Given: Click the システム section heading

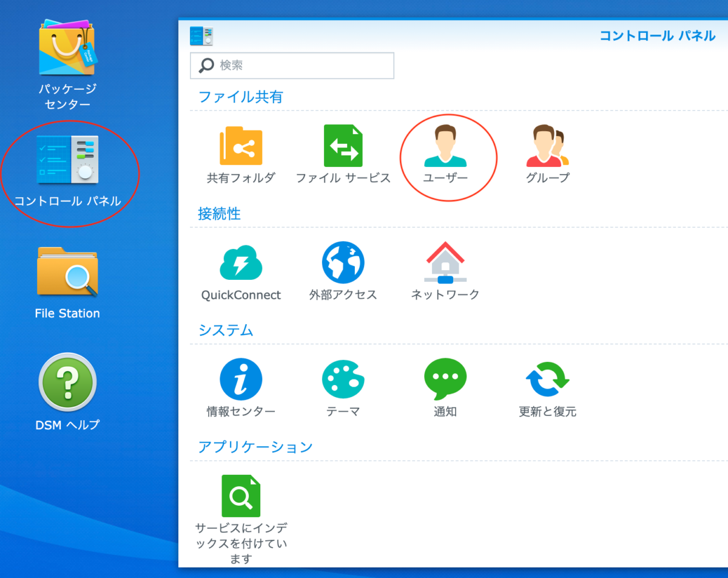Looking at the screenshot, I should coord(226,330).
